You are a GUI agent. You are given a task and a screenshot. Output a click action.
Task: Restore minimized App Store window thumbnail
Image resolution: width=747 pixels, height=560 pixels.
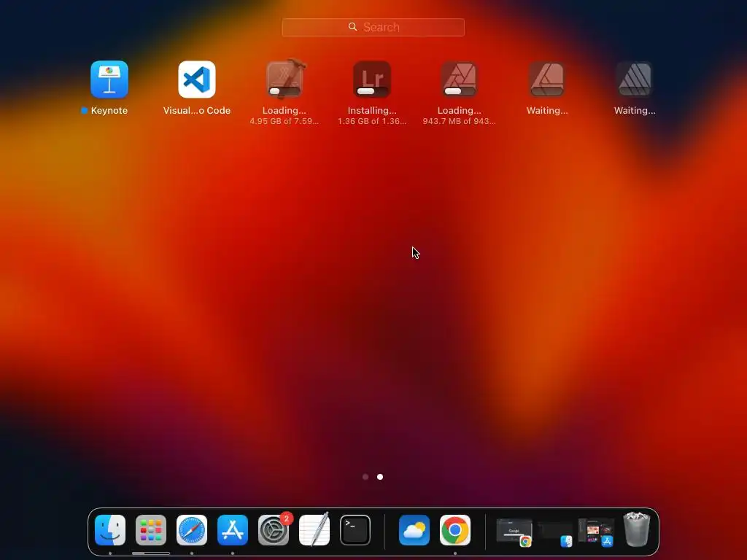click(596, 532)
